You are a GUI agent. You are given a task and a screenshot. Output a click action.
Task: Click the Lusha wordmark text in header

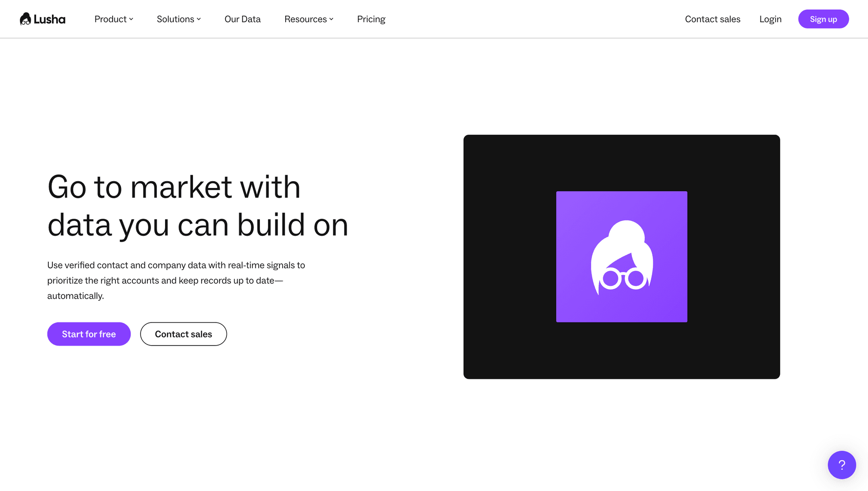tap(49, 19)
